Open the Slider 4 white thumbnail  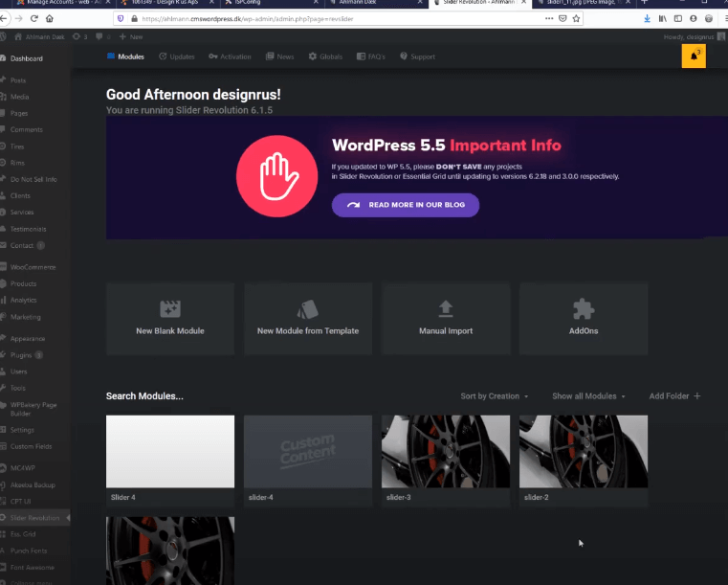(x=170, y=452)
